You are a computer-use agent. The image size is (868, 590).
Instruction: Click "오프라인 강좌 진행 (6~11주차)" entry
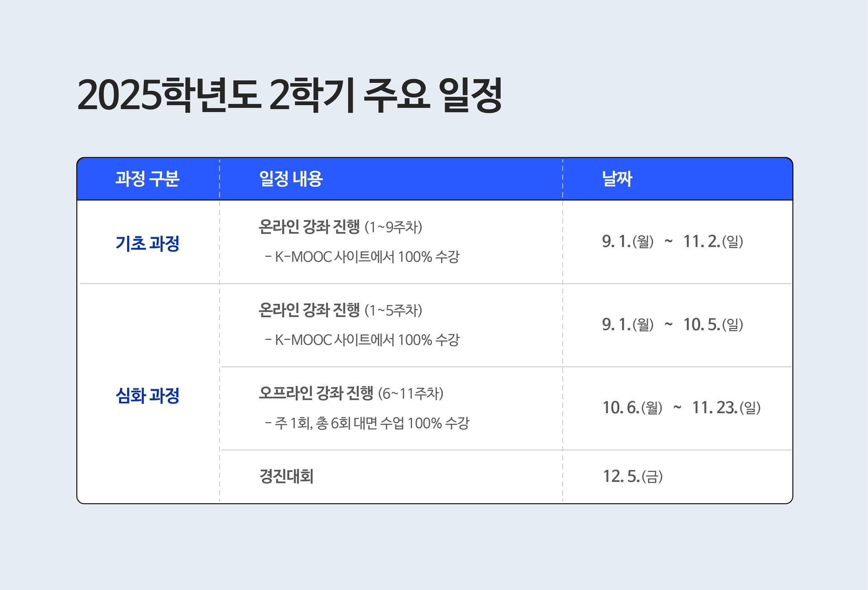click(351, 393)
